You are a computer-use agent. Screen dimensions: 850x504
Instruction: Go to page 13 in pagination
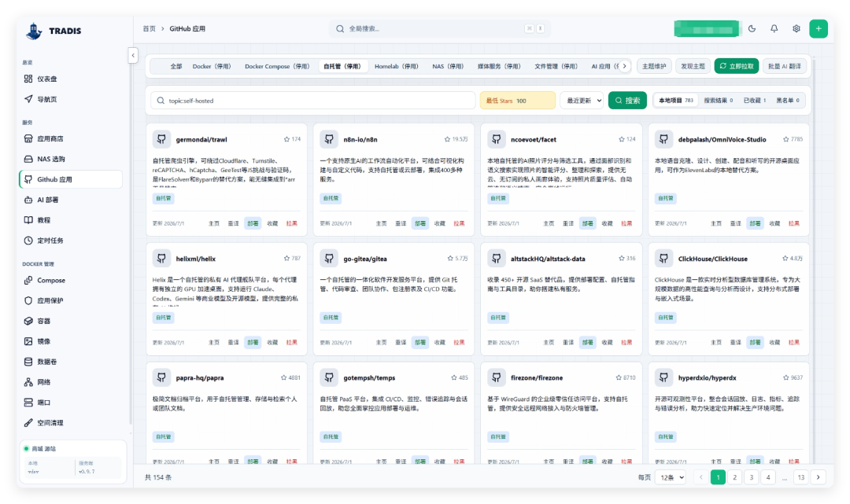801,477
